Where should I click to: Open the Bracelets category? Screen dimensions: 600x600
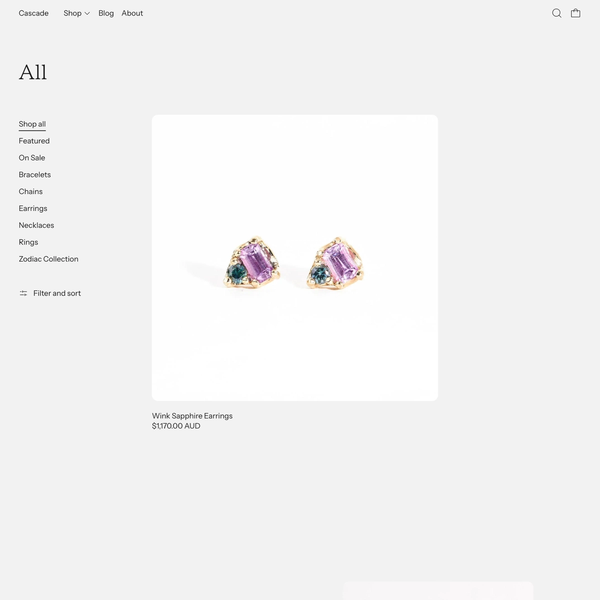(x=35, y=174)
